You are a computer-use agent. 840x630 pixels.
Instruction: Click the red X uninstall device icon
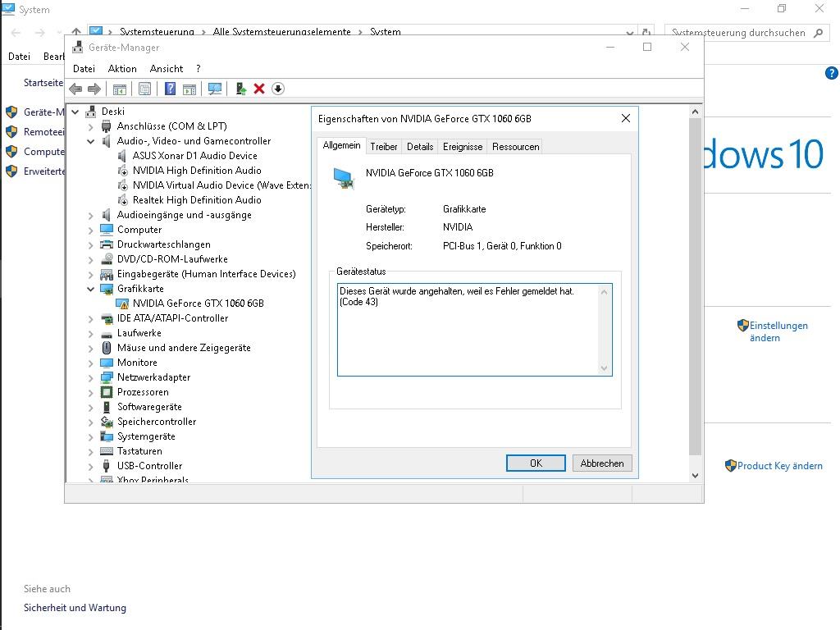point(258,89)
